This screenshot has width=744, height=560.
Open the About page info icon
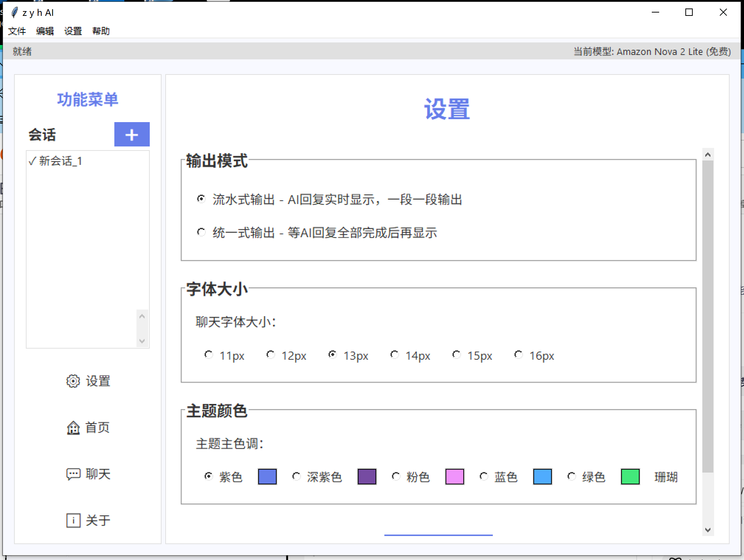click(73, 521)
